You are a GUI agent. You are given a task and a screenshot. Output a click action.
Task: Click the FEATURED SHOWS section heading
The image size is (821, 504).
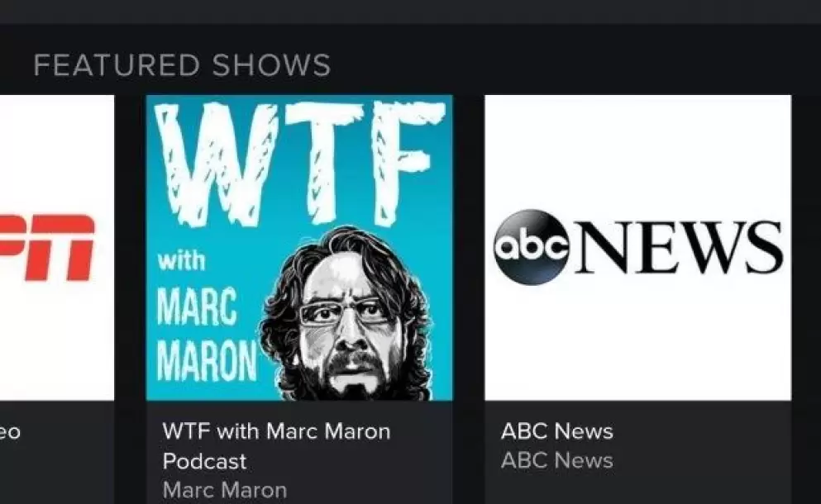coord(182,65)
